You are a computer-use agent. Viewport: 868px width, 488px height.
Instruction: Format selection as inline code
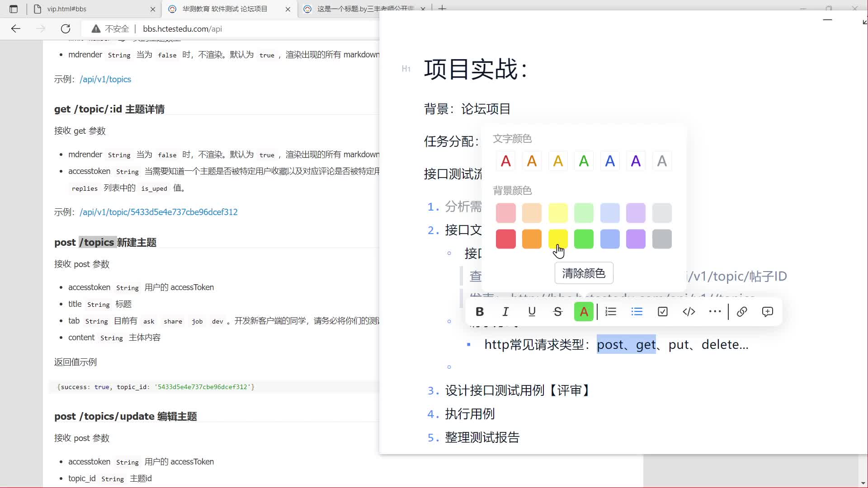click(x=689, y=312)
